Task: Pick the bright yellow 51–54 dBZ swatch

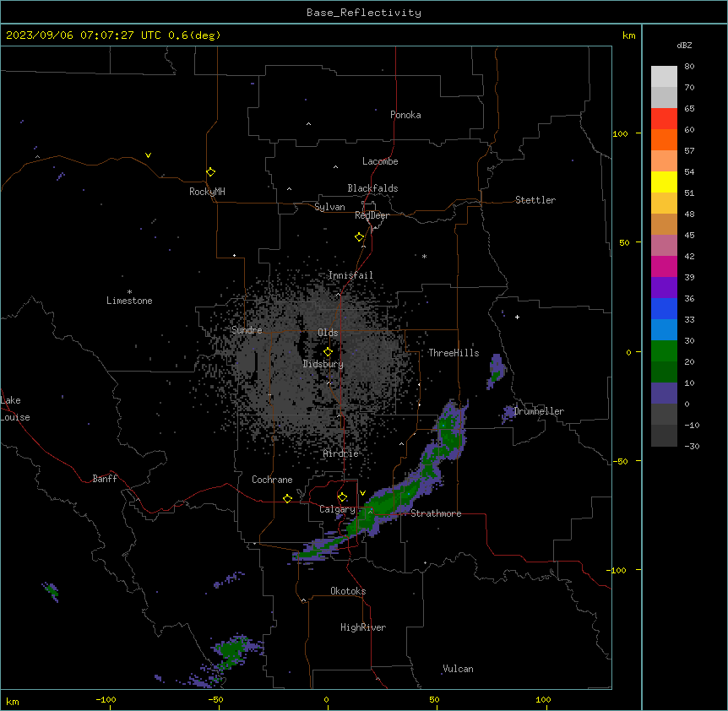Action: [664, 182]
